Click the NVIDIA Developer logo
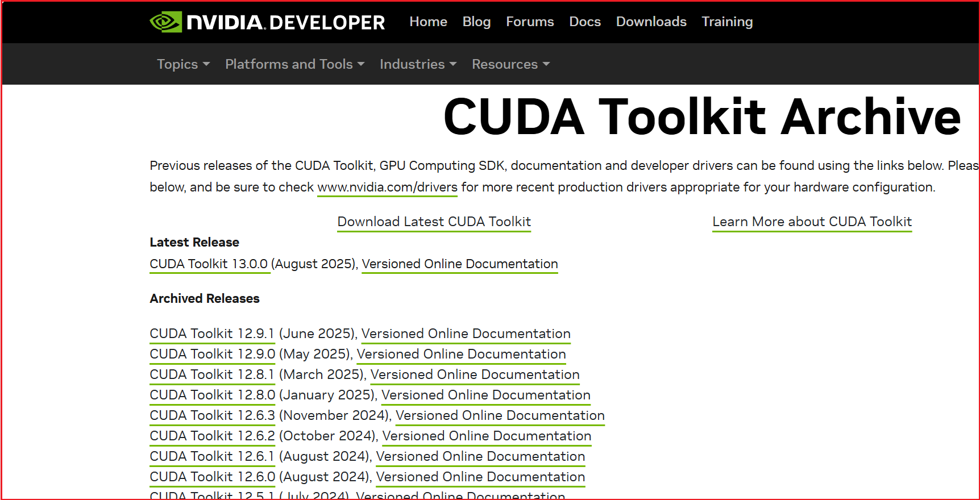Image resolution: width=980 pixels, height=500 pixels. point(267,22)
